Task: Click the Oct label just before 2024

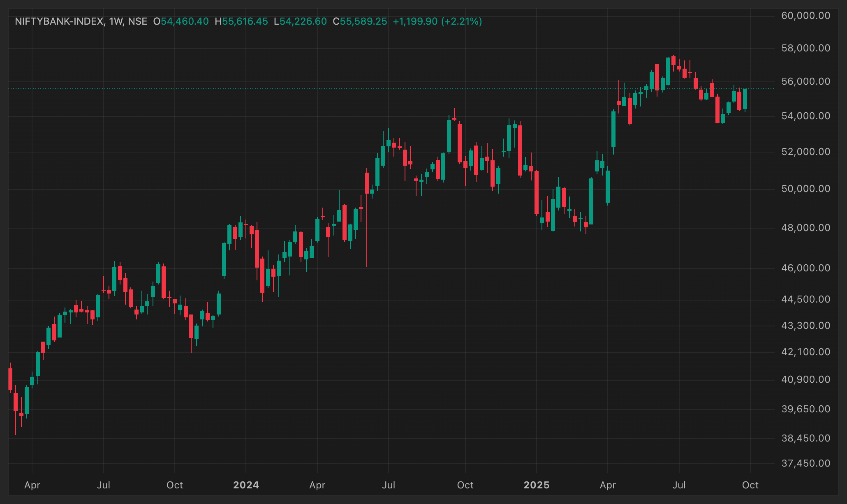Action: tap(175, 485)
